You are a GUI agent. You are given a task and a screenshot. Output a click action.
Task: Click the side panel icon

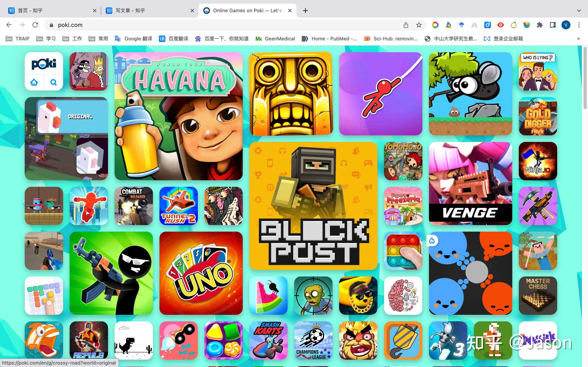(553, 25)
